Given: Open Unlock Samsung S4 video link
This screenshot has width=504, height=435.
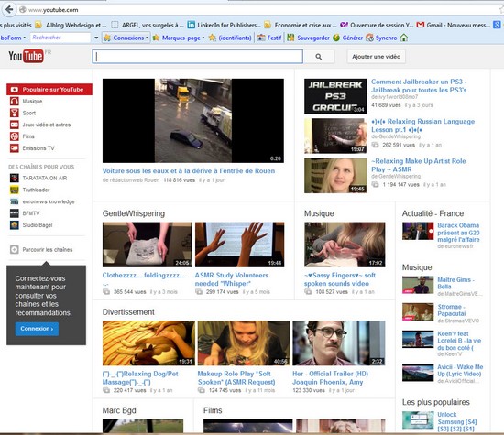Looking at the screenshot, I should [456, 421].
